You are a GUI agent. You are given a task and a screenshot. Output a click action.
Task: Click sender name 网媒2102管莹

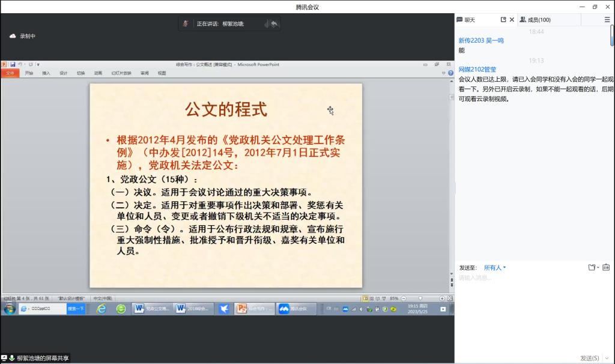pyautogui.click(x=477, y=70)
